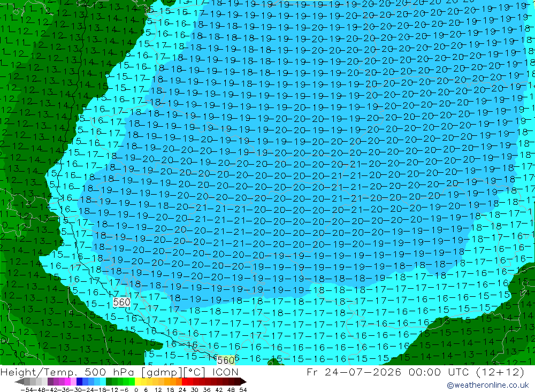The image size is (535, 392).
Task: Click the '-6' legend value
Action: (124, 390)
